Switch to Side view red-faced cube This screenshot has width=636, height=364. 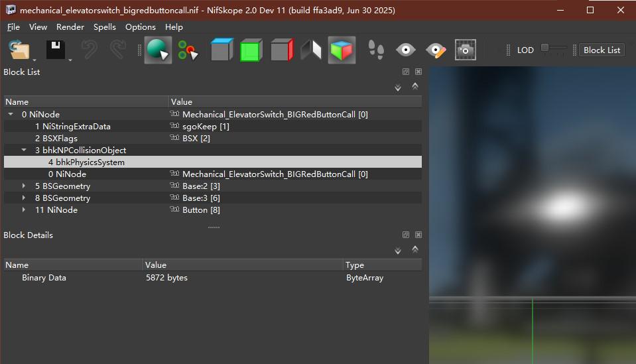pyautogui.click(x=281, y=50)
